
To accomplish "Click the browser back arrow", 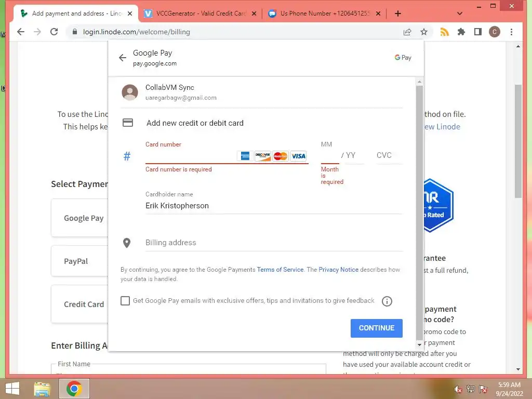I will (x=21, y=32).
